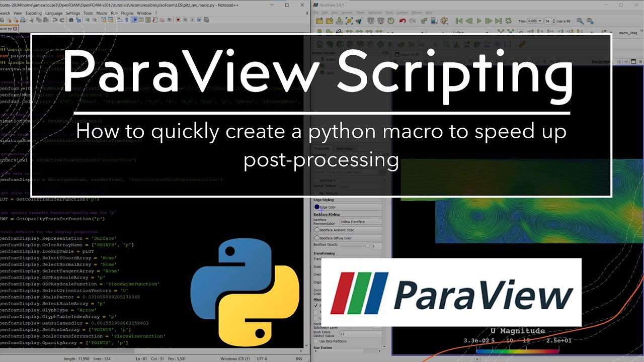Toggle Show All Characters pilcrow icon
644x362 pixels.
coord(126,20)
